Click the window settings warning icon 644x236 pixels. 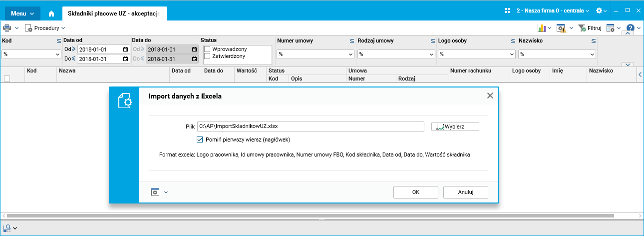[561, 28]
